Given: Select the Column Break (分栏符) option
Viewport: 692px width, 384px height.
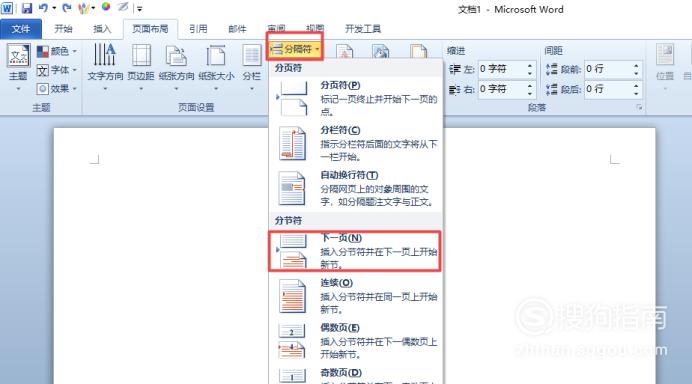Looking at the screenshot, I should [x=356, y=143].
